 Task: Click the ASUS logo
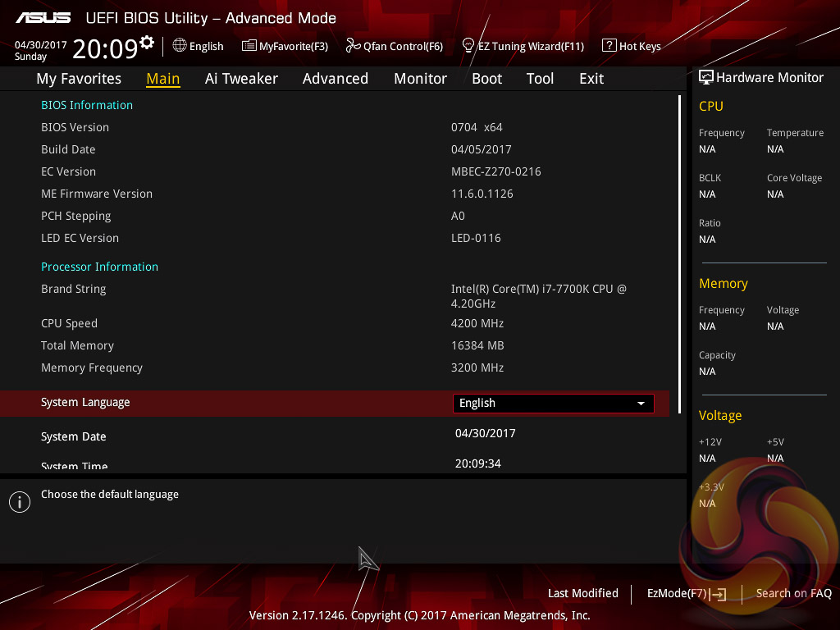click(43, 18)
